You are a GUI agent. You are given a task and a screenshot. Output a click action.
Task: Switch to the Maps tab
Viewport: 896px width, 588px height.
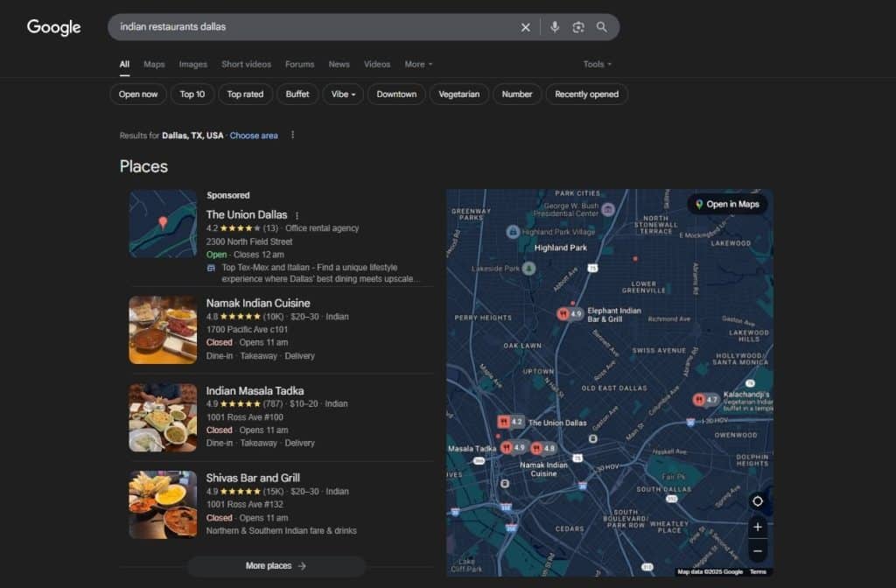pos(154,64)
